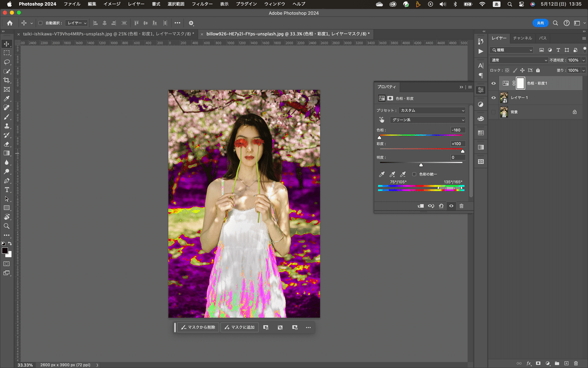Click the 共有 share button

540,23
